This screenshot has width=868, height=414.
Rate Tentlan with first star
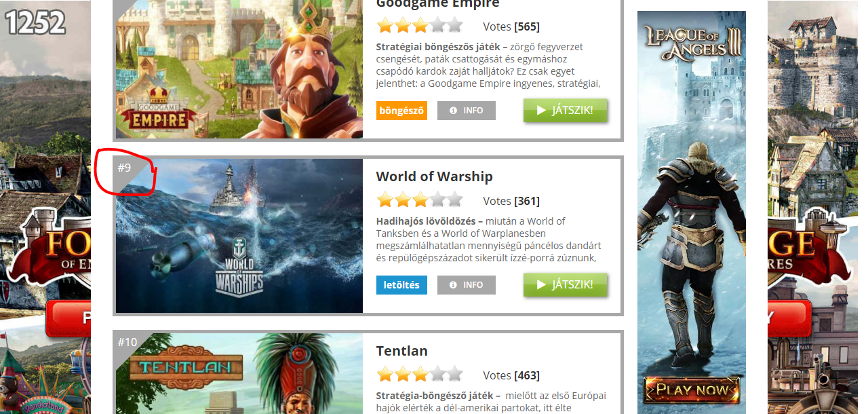(x=385, y=374)
